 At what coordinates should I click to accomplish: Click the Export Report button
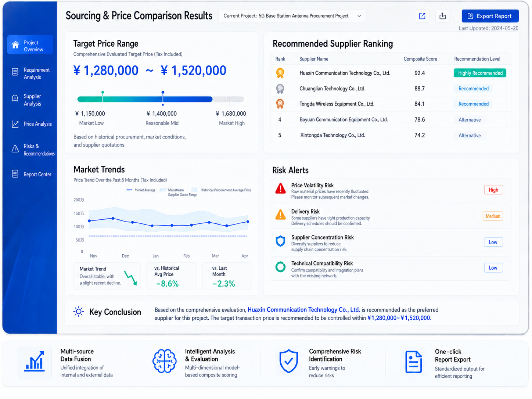click(x=490, y=16)
